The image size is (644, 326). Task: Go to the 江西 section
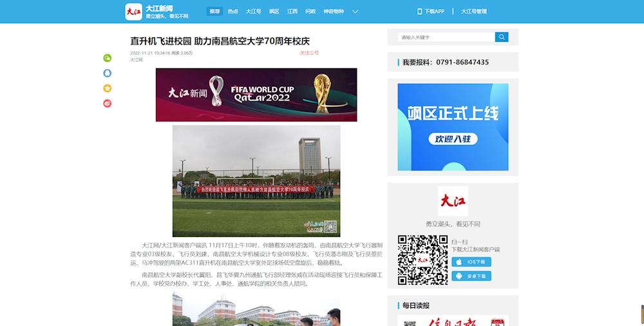point(292,12)
